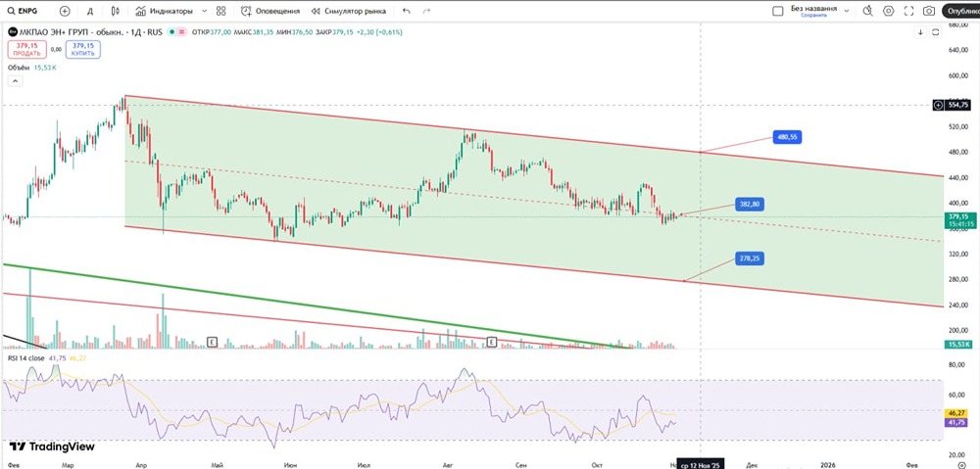Image resolution: width=980 pixels, height=469 pixels.
Task: Click the RSI 41,75 purple scale label
Action: point(957,422)
